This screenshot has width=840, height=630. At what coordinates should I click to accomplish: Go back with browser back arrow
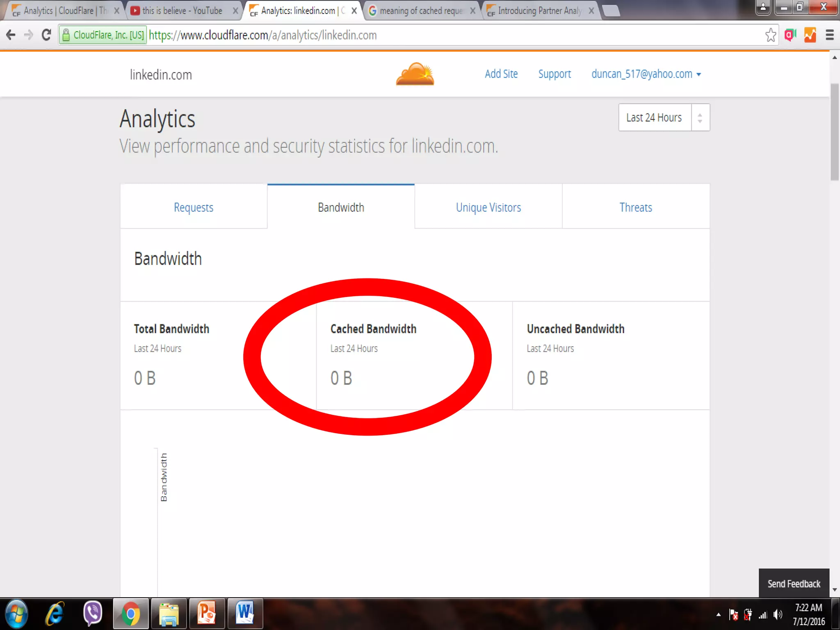click(x=11, y=35)
